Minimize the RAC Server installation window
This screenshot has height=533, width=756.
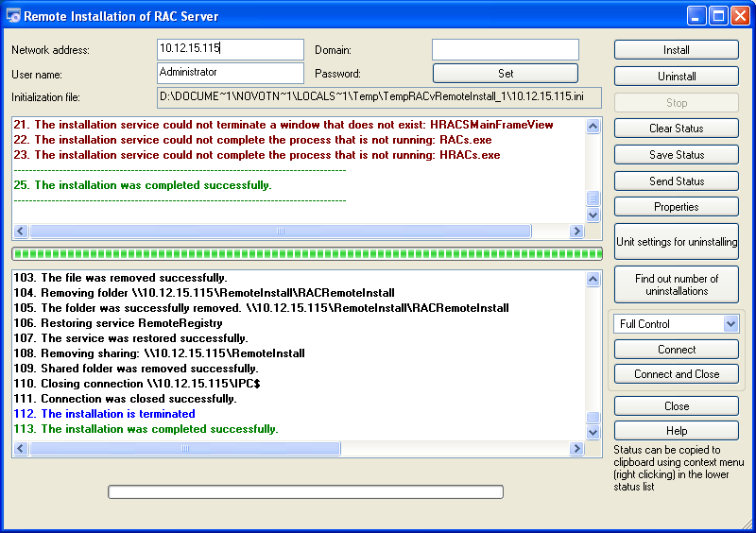[696, 16]
